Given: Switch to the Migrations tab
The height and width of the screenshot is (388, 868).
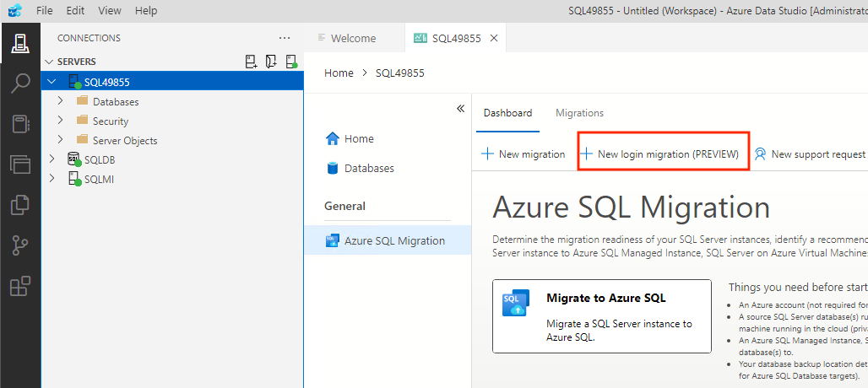Looking at the screenshot, I should point(579,113).
